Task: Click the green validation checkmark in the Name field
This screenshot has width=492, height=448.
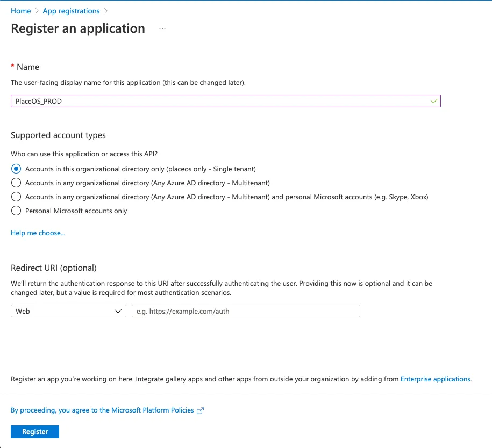Action: (433, 101)
